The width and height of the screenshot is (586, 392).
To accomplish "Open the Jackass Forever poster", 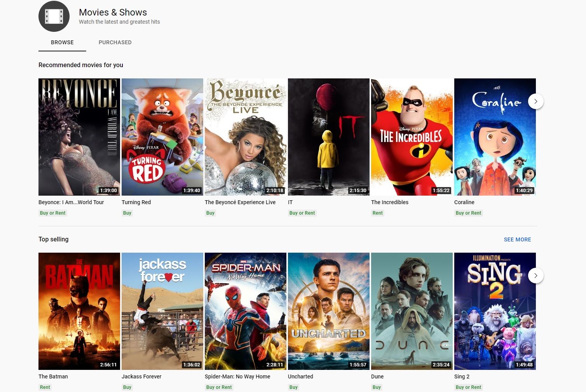I will 162,311.
